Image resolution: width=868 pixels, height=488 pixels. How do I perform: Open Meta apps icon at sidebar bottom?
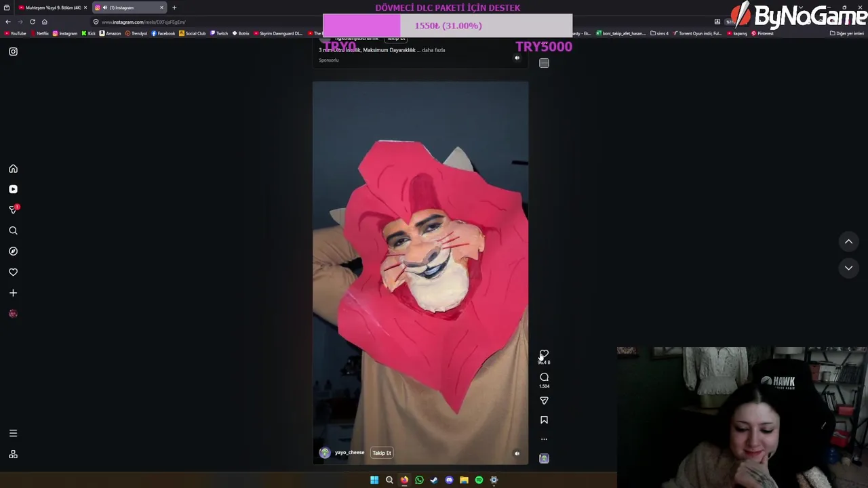coord(13,454)
